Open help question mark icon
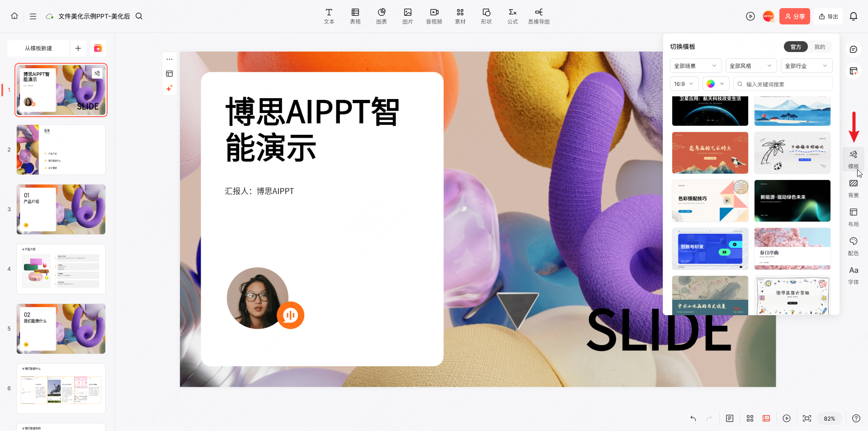This screenshot has height=431, width=868. tap(856, 418)
